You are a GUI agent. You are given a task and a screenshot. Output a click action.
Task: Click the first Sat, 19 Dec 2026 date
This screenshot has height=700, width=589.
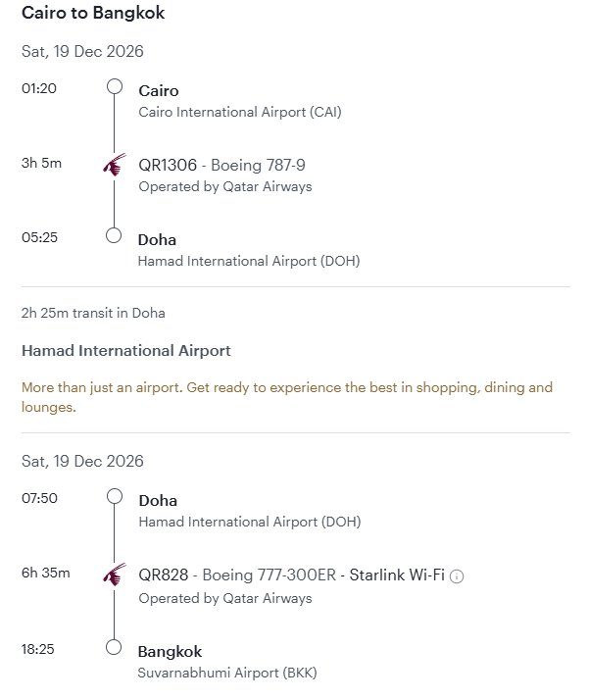pyautogui.click(x=82, y=51)
